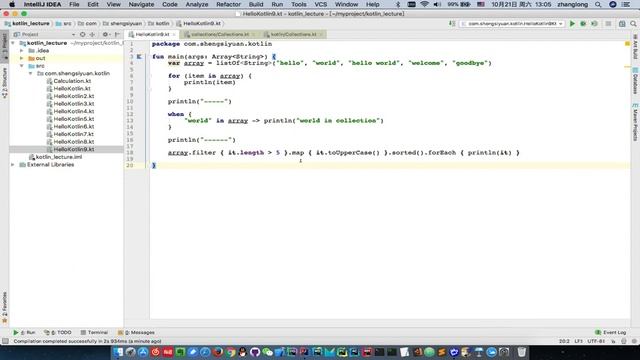This screenshot has width=640, height=360.
Task: Collapse the kotlin_lecture project root
Action: [x=13, y=43]
